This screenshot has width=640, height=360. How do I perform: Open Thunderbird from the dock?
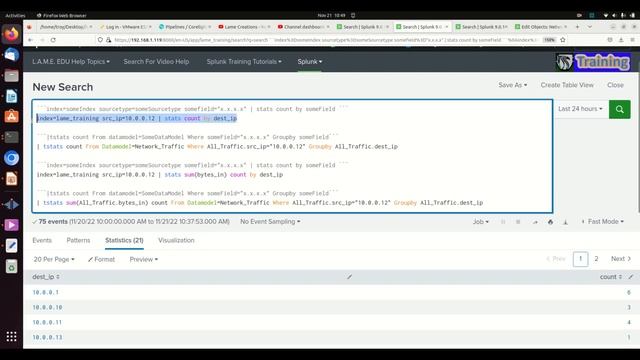coord(11,55)
